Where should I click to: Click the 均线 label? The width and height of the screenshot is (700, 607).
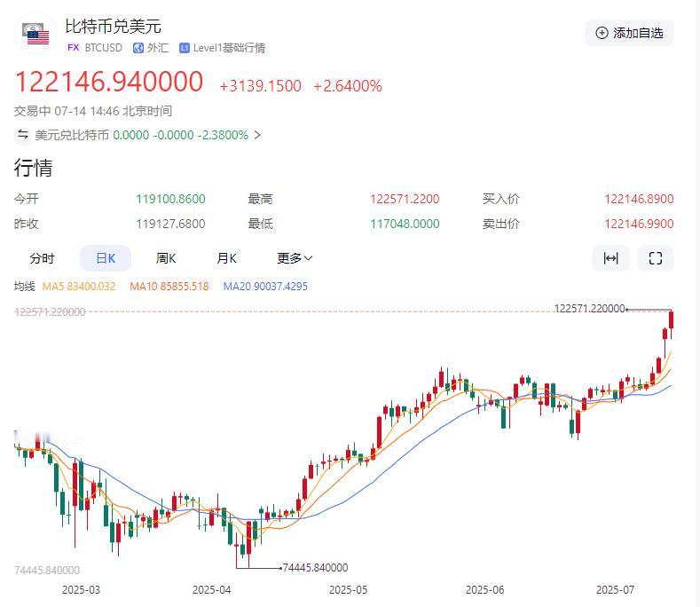click(x=25, y=287)
